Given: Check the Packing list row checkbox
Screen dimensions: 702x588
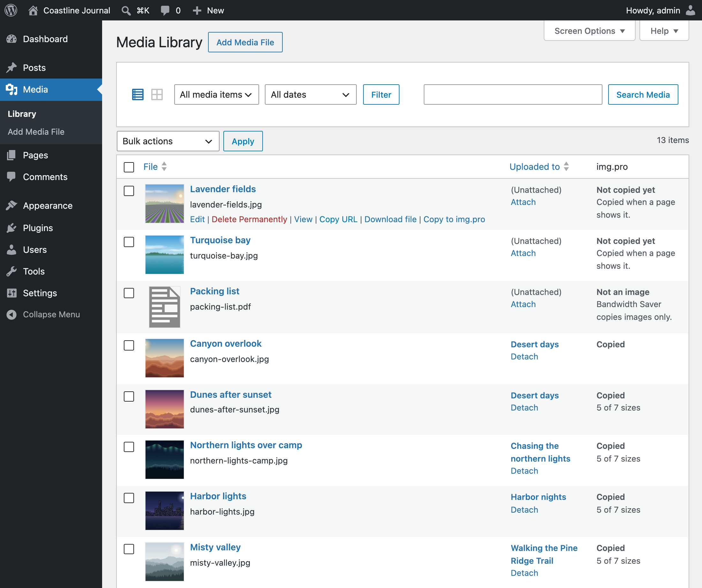Looking at the screenshot, I should (129, 293).
